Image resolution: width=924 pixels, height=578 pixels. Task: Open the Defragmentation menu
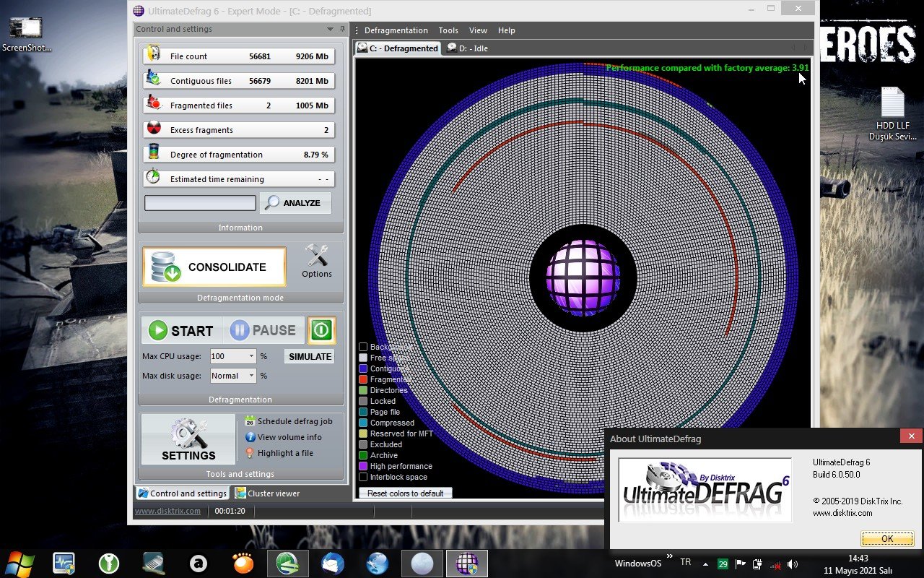(x=396, y=30)
